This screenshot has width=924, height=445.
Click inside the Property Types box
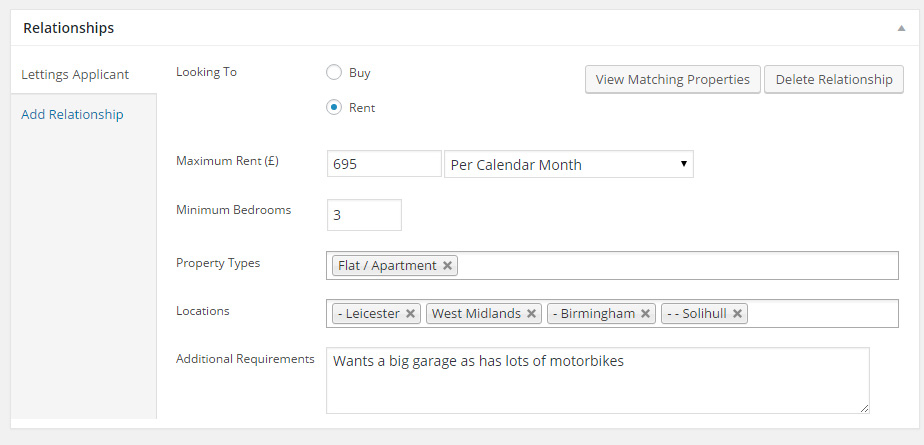pyautogui.click(x=680, y=266)
